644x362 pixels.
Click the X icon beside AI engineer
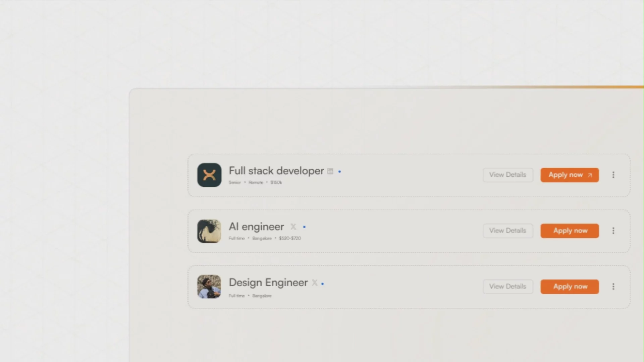293,227
